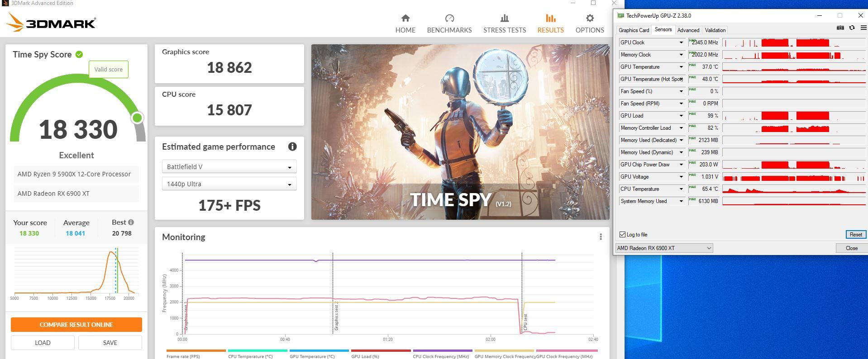Switch to GPU-Z Advanced tab
This screenshot has height=359, width=868.
pyautogui.click(x=688, y=30)
